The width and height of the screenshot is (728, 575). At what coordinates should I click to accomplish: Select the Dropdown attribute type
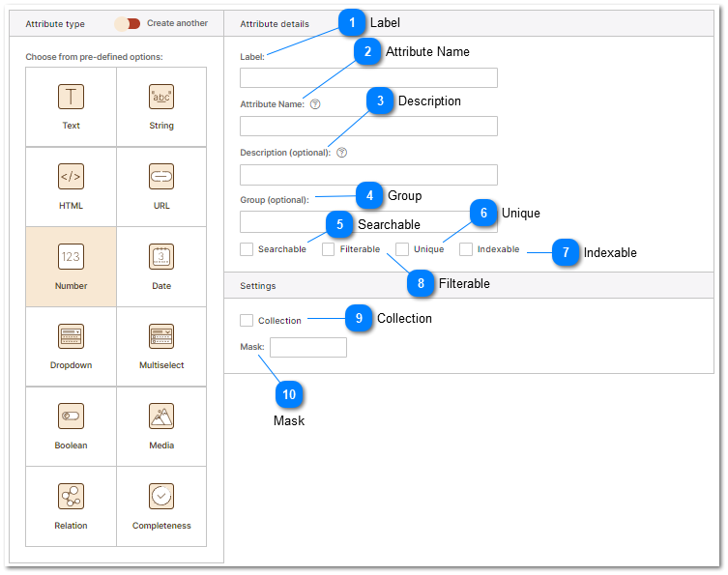tap(71, 337)
